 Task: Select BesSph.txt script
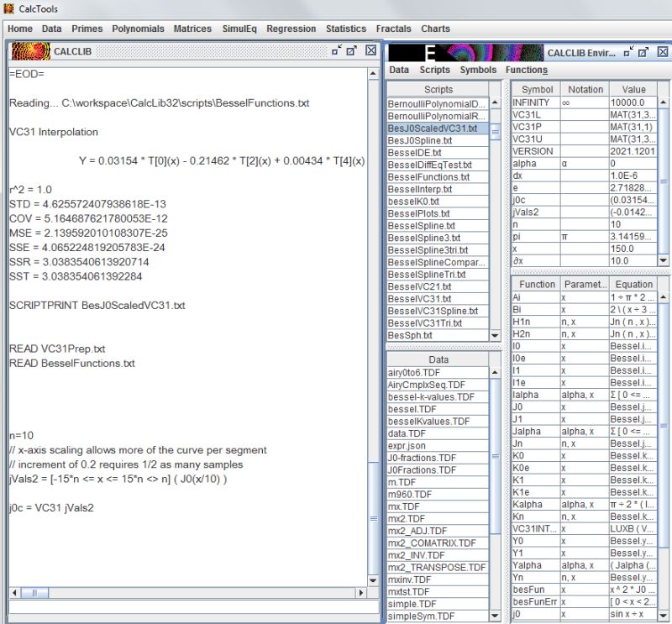[x=438, y=335]
